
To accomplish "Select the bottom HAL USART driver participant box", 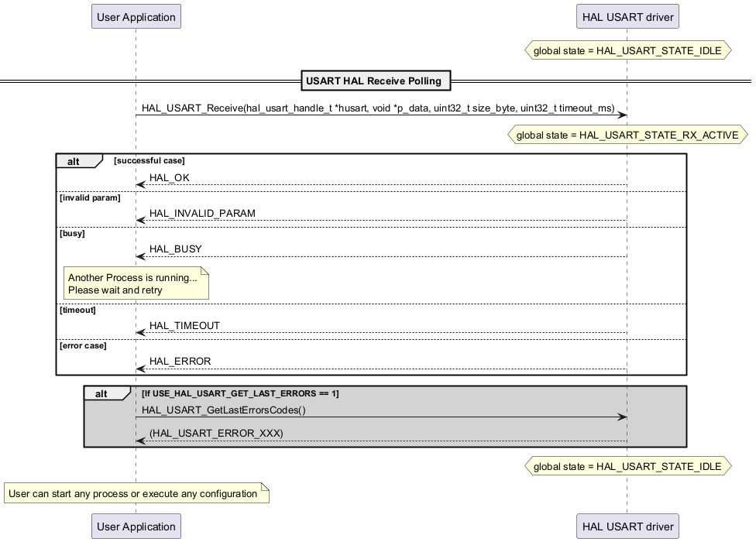I will tap(627, 527).
